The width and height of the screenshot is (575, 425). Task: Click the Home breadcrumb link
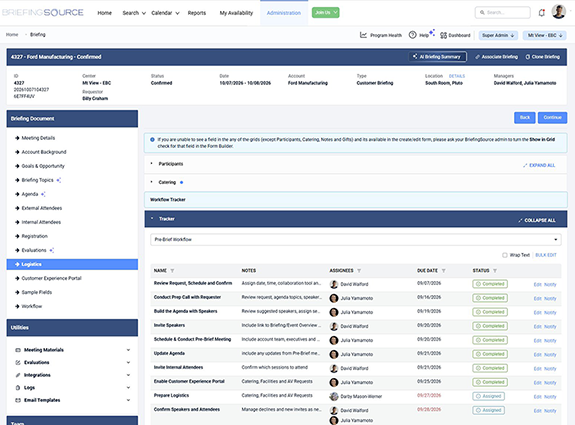point(12,34)
